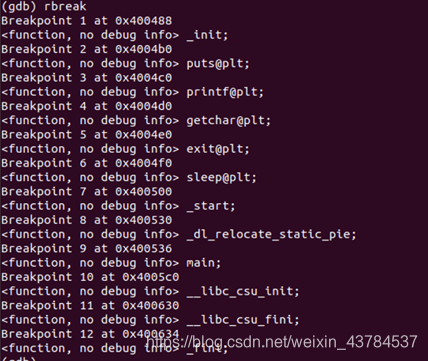Click the puts@plt; function text
This screenshot has height=361, width=428.
point(218,63)
